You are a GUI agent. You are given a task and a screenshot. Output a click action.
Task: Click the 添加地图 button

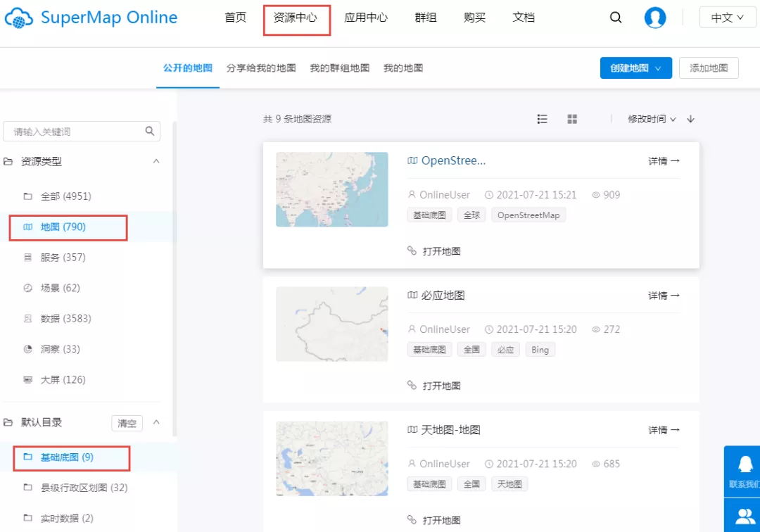[x=709, y=68]
